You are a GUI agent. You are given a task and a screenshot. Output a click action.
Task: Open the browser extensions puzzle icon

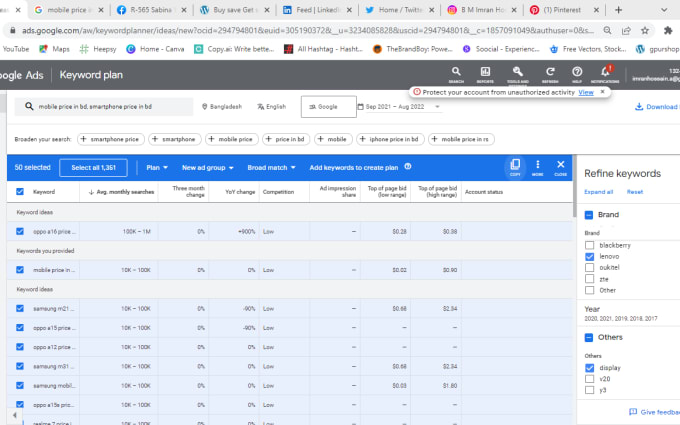tap(668, 30)
